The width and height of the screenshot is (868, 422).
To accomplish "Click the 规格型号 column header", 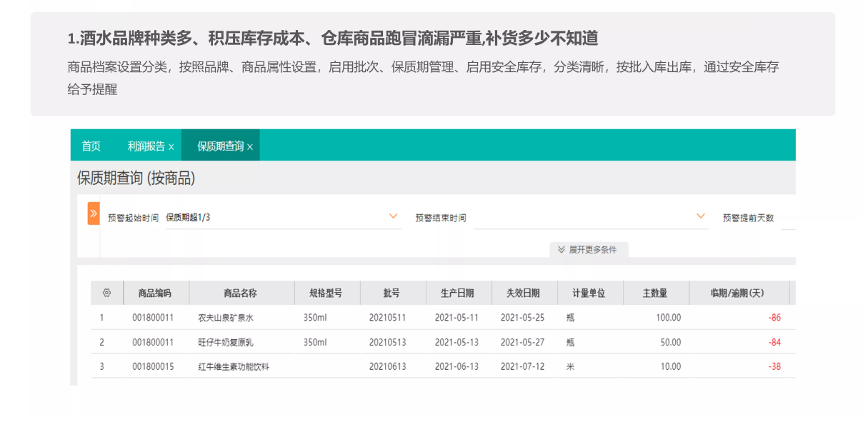I will pos(326,293).
